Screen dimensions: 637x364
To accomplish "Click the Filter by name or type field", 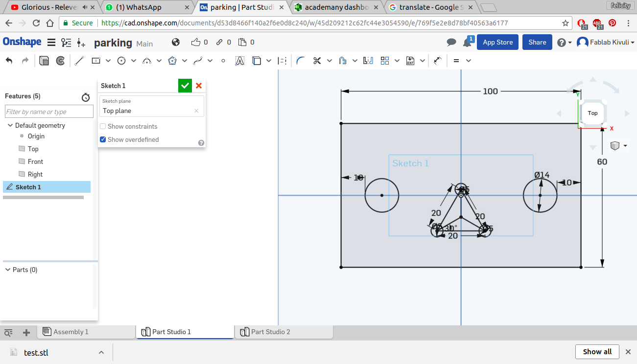I will click(x=49, y=112).
